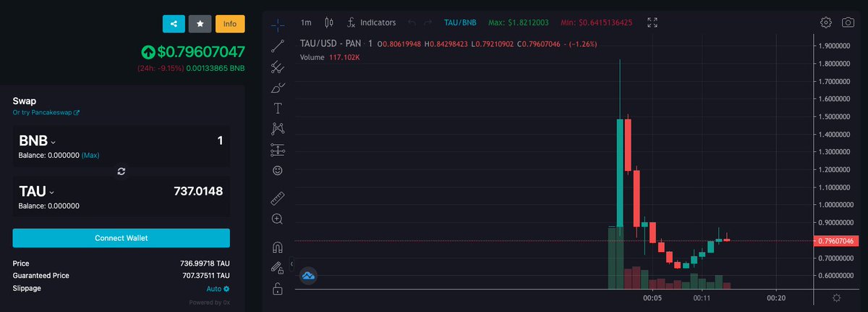
Task: Open the Indicators menu
Action: coord(372,22)
